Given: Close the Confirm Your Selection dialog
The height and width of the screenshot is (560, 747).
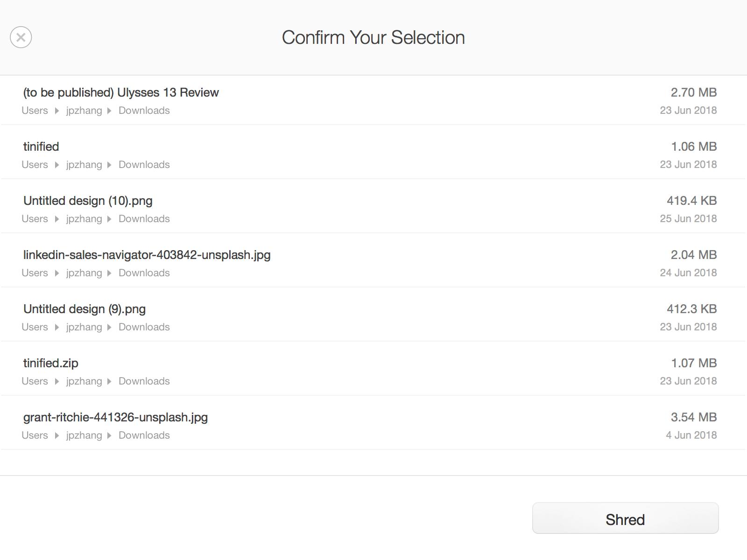Looking at the screenshot, I should [21, 37].
